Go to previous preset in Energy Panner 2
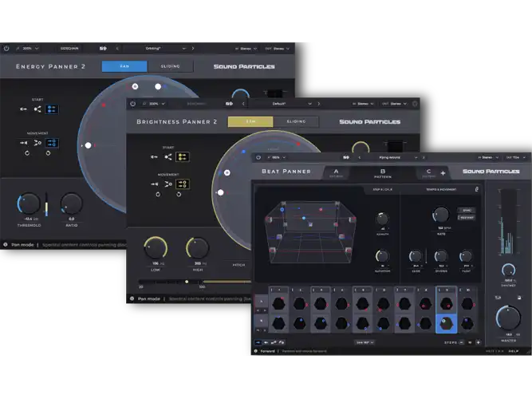Image resolution: width=532 pixels, height=399 pixels. pyautogui.click(x=117, y=49)
